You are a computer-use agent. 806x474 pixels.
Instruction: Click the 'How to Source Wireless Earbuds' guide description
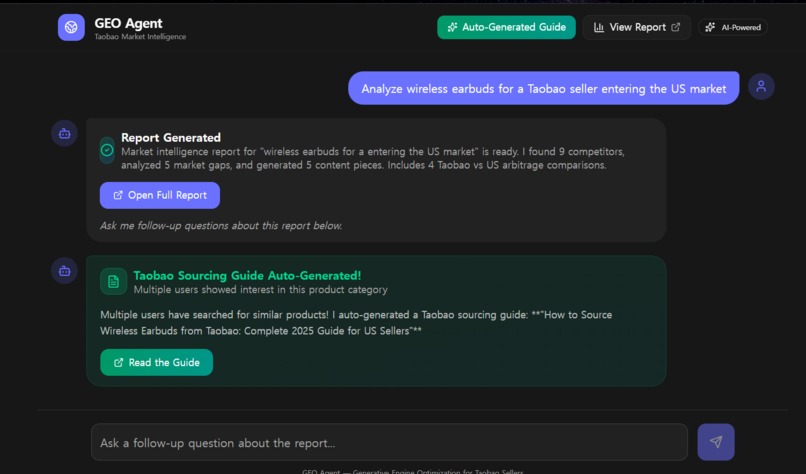356,322
